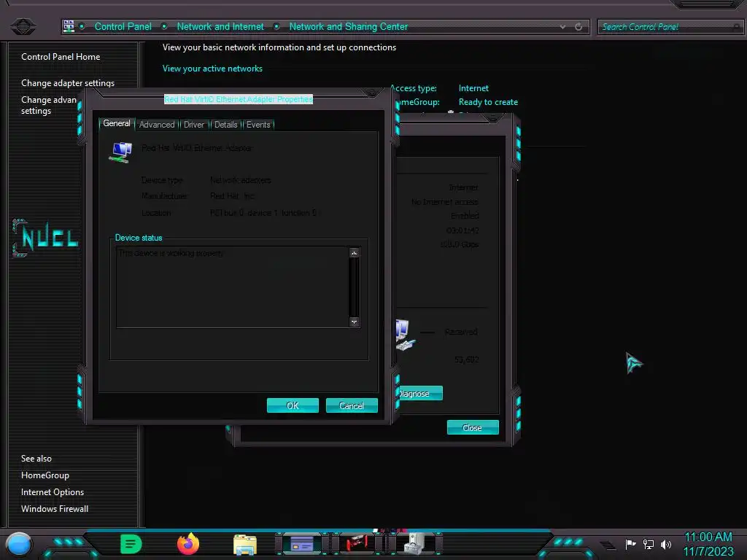Click the Properties dialog title bar text

click(239, 99)
